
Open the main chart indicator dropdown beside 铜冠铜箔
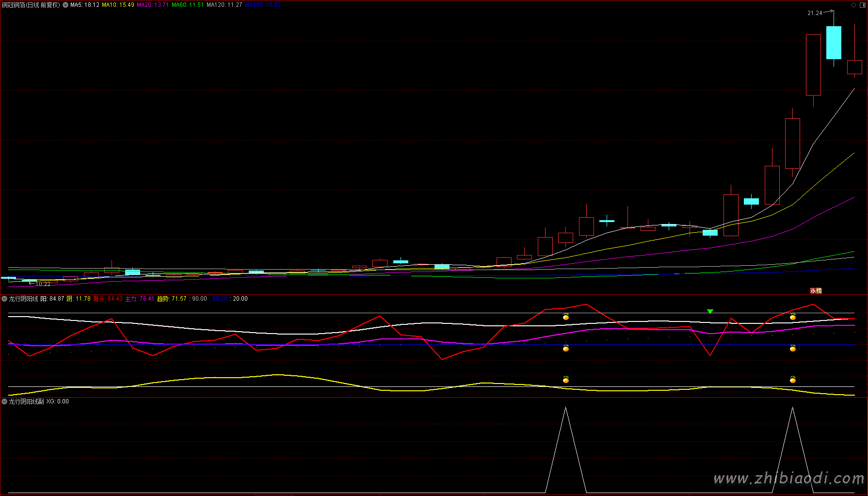[x=65, y=5]
